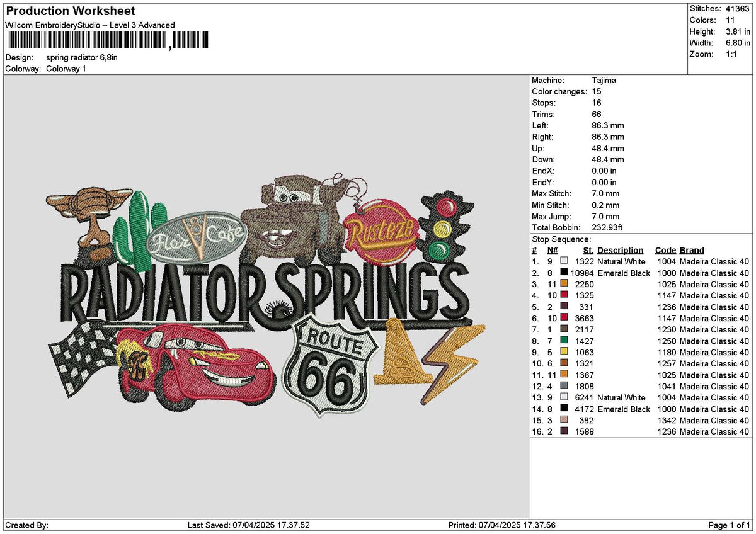This screenshot has width=756, height=534.
Task: Click the Stop Sequence heading
Action: (x=561, y=239)
